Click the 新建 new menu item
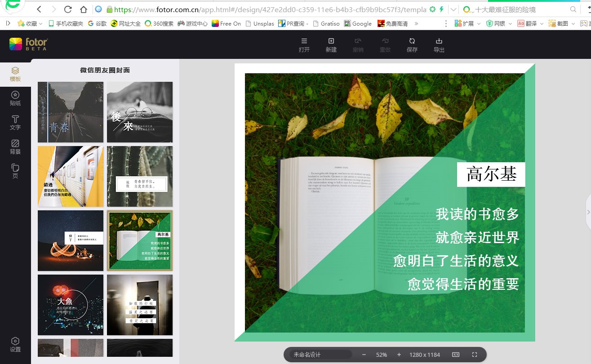This screenshot has height=364, width=591. 331,45
